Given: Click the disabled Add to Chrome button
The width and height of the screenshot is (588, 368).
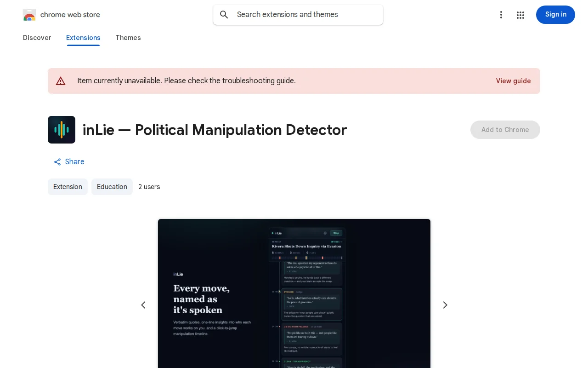Looking at the screenshot, I should [x=505, y=130].
